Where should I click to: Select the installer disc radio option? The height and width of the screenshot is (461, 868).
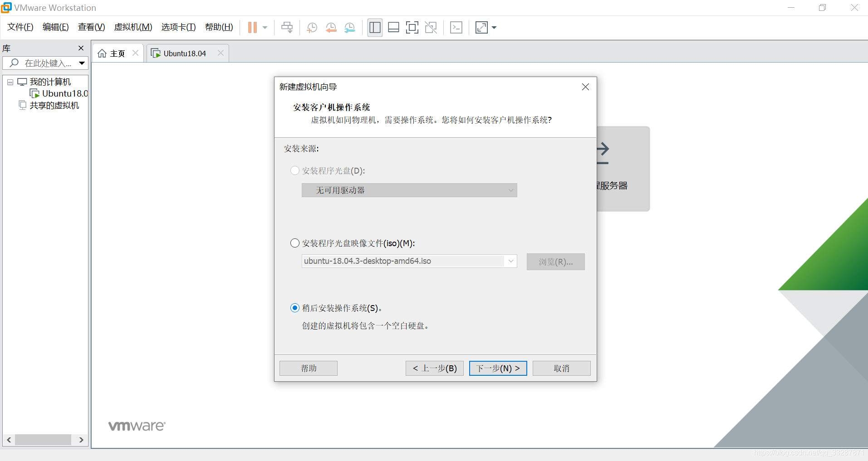point(295,170)
